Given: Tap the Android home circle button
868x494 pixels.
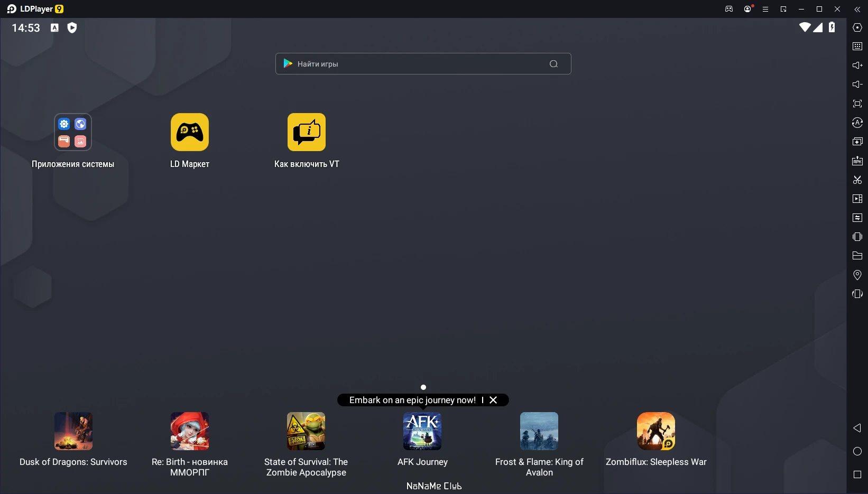Looking at the screenshot, I should click(x=857, y=451).
